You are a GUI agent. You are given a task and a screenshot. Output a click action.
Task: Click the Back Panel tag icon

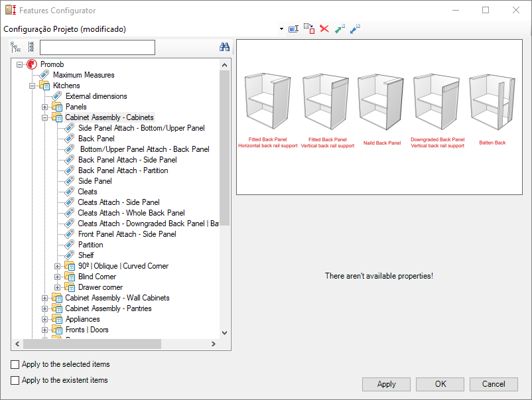tap(70, 139)
